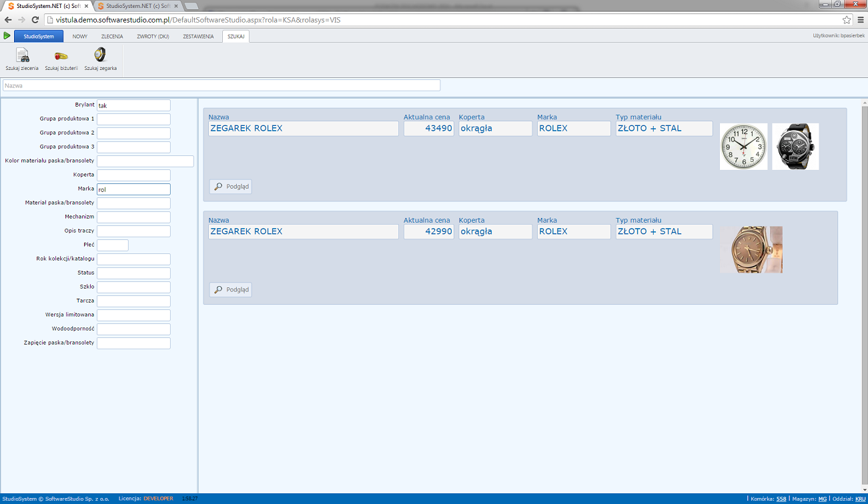Switch to ZESTAWIENIA tab

(x=198, y=37)
